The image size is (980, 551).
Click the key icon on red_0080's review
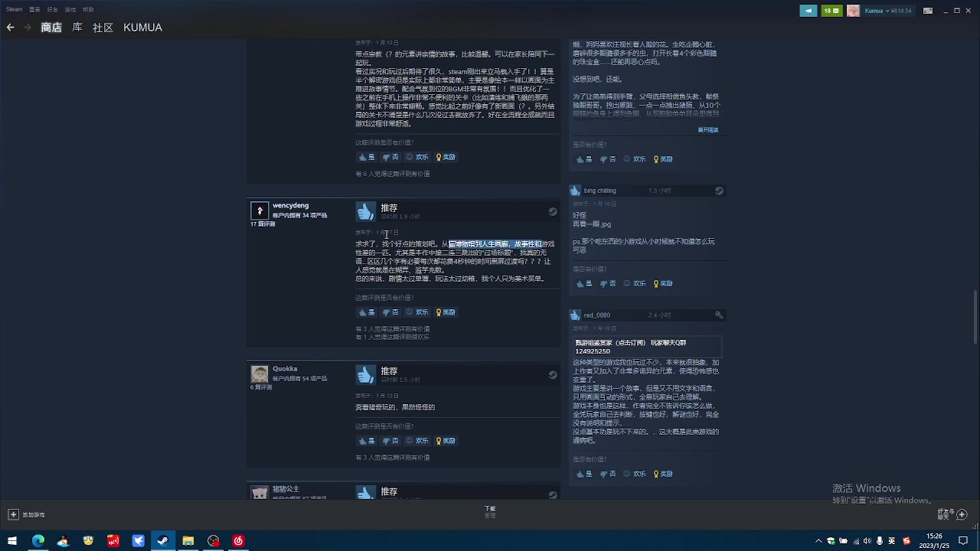click(719, 315)
